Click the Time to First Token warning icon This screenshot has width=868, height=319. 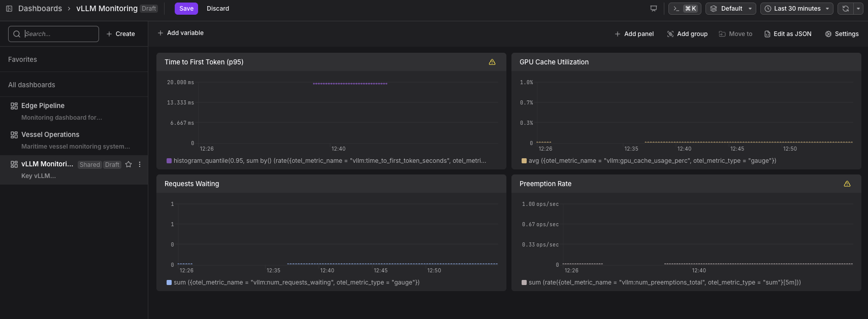coord(492,62)
